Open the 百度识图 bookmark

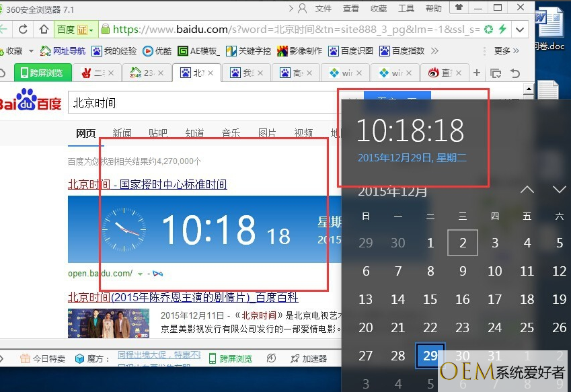350,51
